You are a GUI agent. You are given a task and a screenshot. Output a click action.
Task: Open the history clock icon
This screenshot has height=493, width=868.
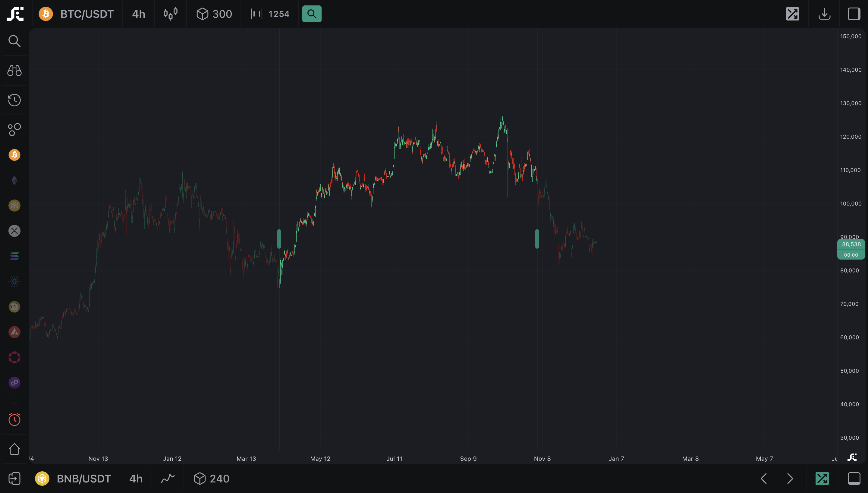click(14, 100)
